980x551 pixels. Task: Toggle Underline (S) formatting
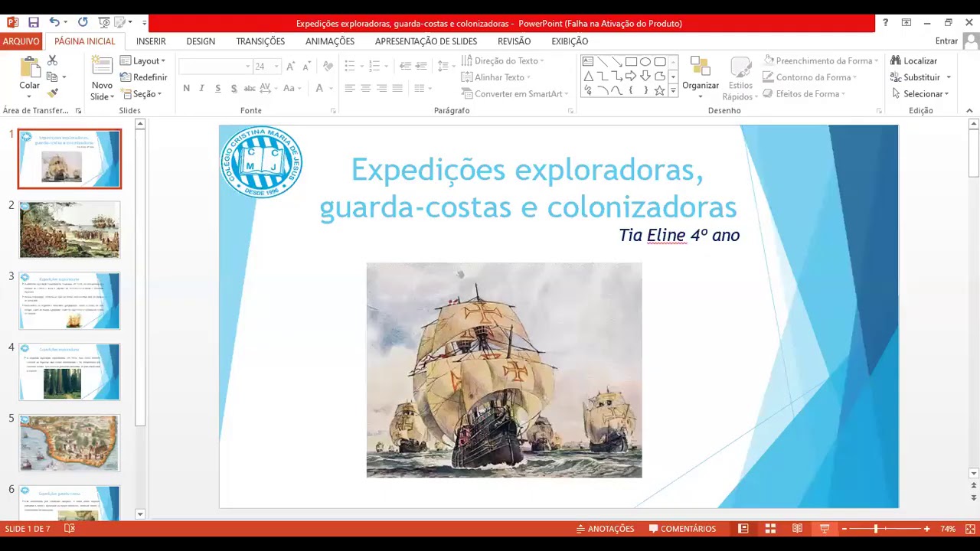217,89
